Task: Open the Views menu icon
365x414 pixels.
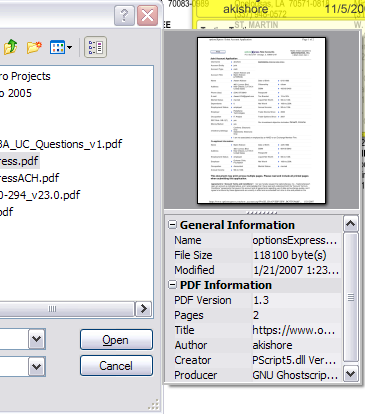Action: [61, 47]
